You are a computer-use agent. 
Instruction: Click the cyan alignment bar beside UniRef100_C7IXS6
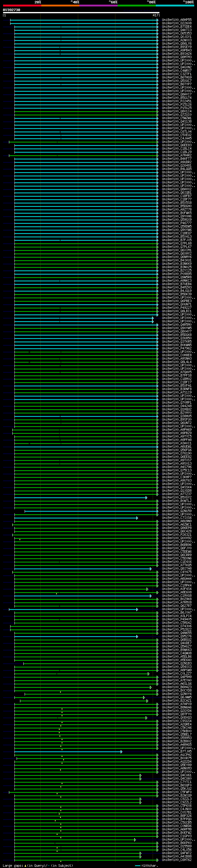tap(76, 518)
